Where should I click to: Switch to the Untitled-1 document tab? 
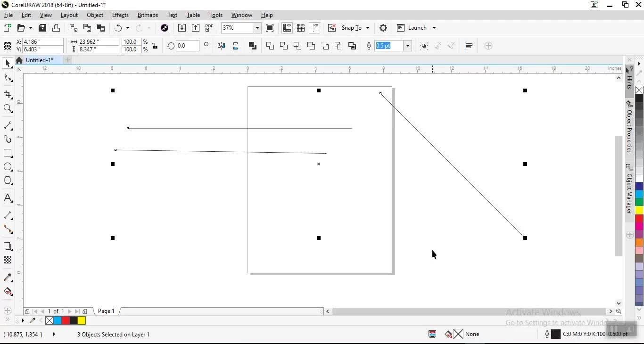39,60
